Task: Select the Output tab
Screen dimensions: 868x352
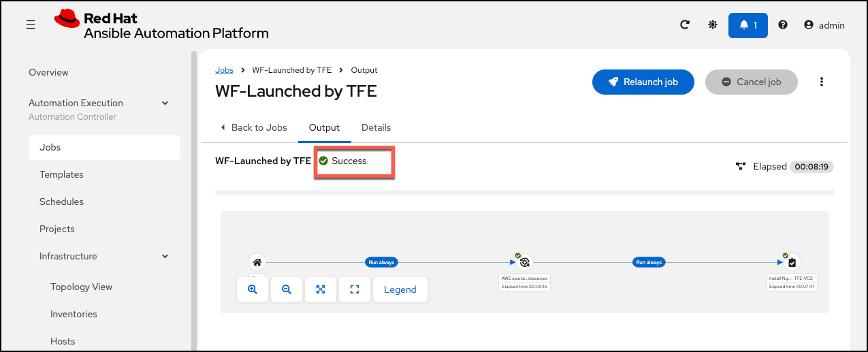Action: tap(324, 127)
